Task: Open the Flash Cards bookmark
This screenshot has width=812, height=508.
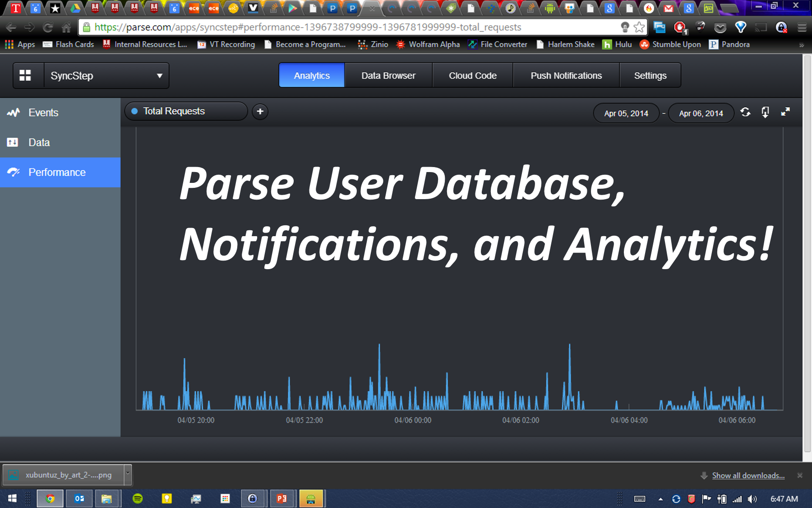Action: [69, 44]
